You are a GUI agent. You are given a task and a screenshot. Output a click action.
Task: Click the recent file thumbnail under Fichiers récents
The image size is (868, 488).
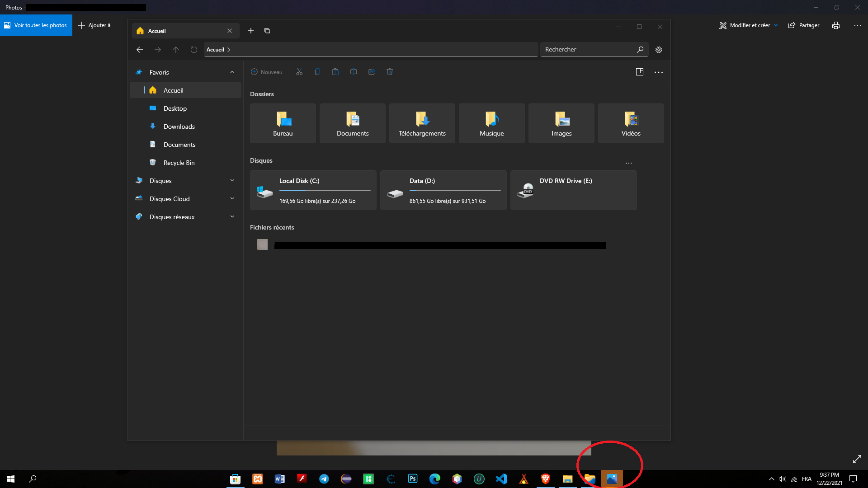262,244
